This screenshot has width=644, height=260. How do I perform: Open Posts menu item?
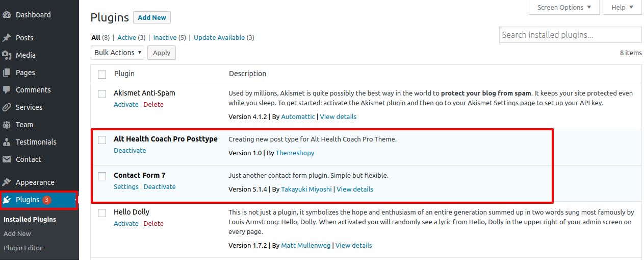tap(24, 38)
